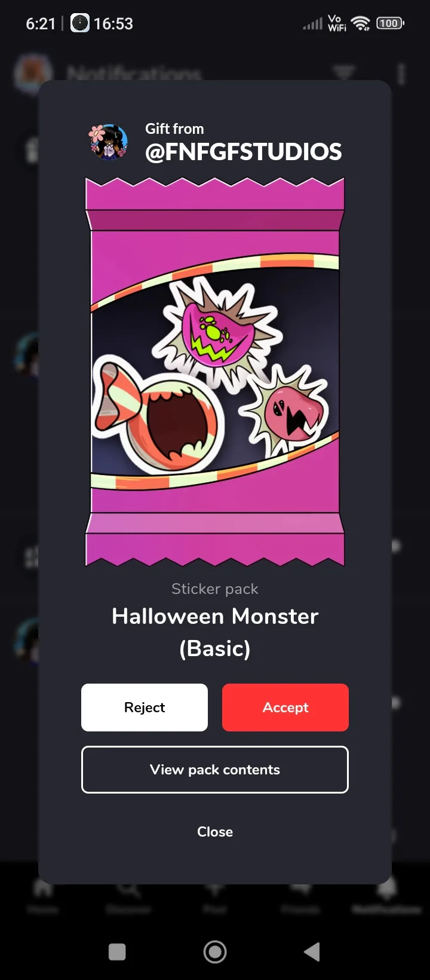Tap the search Discover tab icon
The image size is (430, 980).
click(x=128, y=889)
